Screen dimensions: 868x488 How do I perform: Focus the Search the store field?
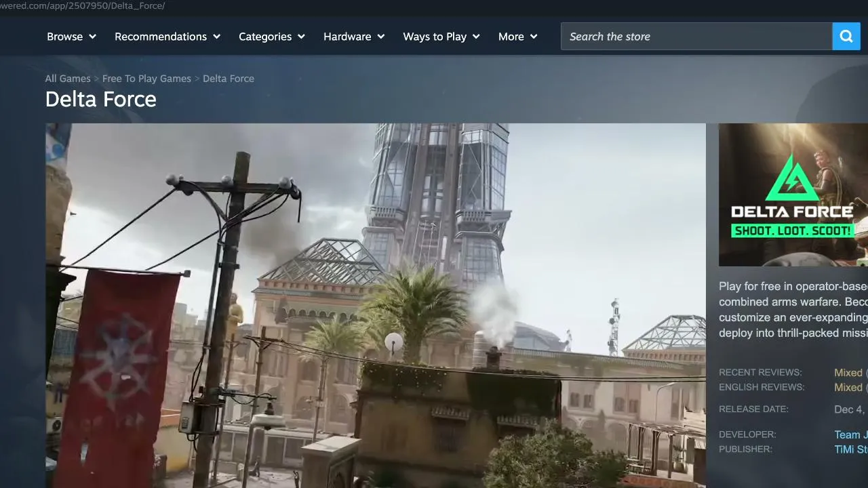coord(696,37)
